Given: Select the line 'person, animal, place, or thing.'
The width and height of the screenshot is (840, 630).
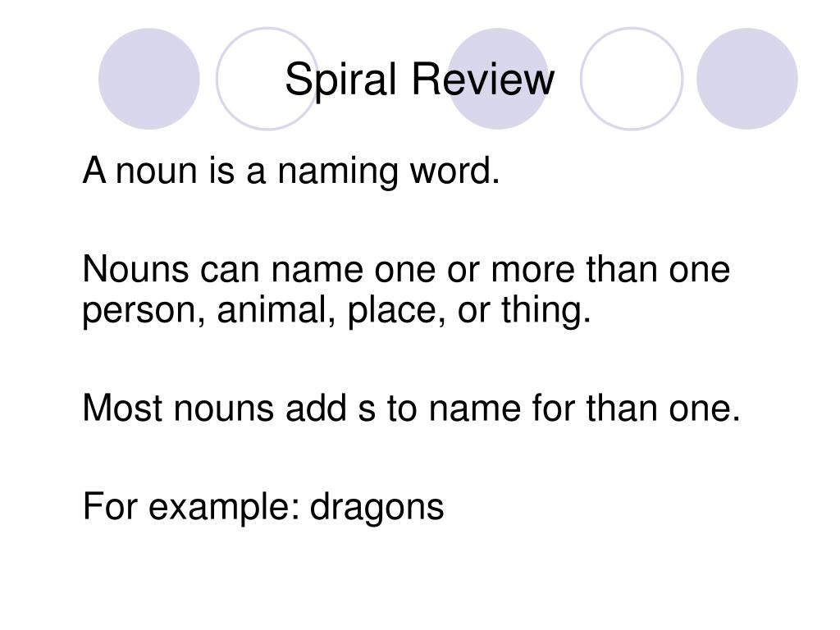Looking at the screenshot, I should point(336,311).
